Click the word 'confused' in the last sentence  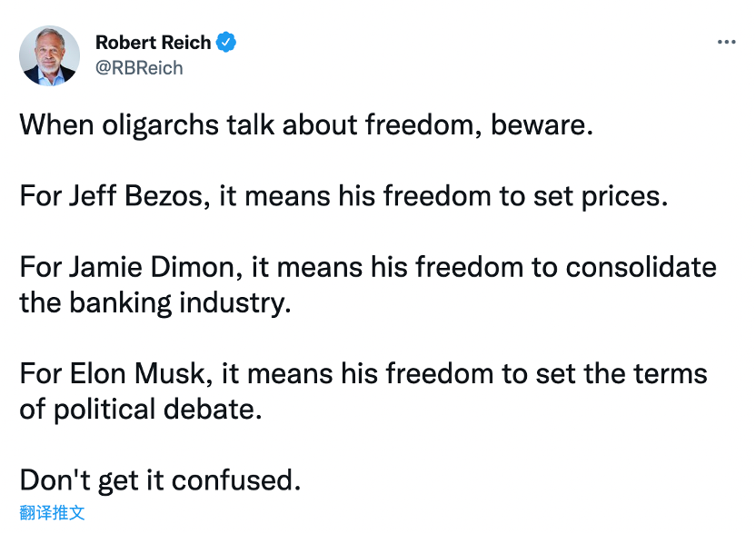233,480
